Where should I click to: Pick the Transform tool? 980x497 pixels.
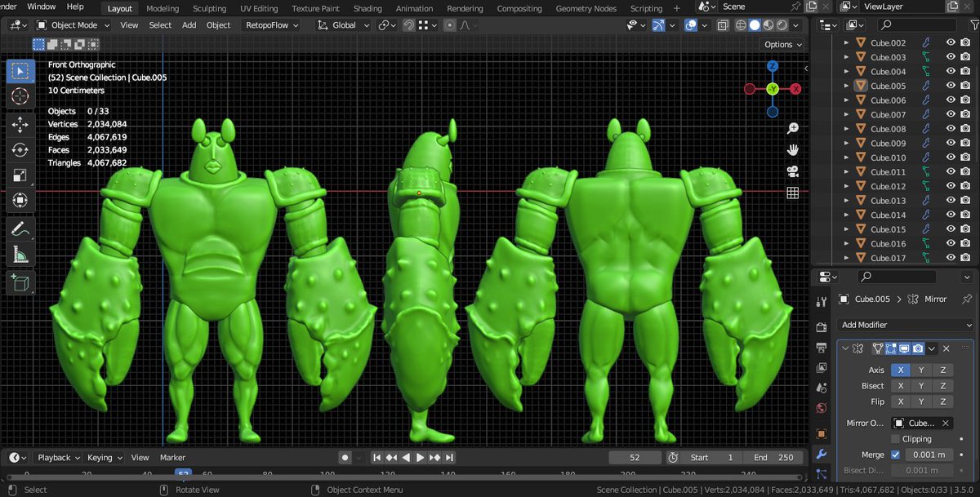20,201
